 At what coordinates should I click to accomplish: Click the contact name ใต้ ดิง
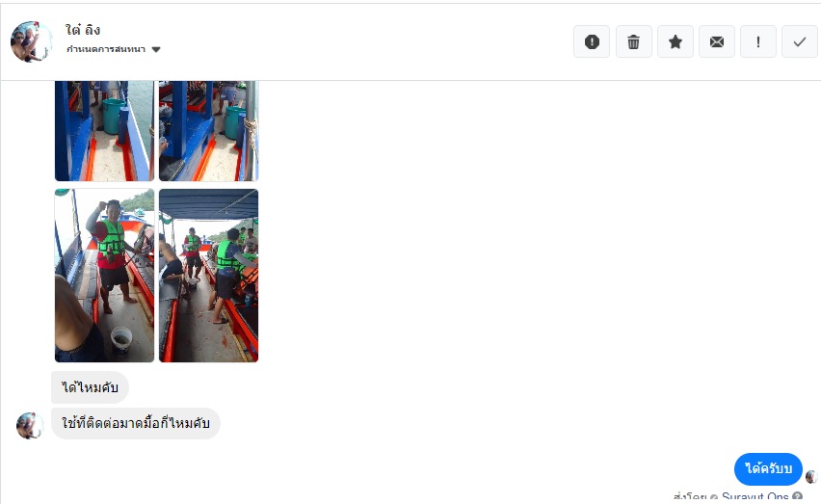tap(83, 30)
